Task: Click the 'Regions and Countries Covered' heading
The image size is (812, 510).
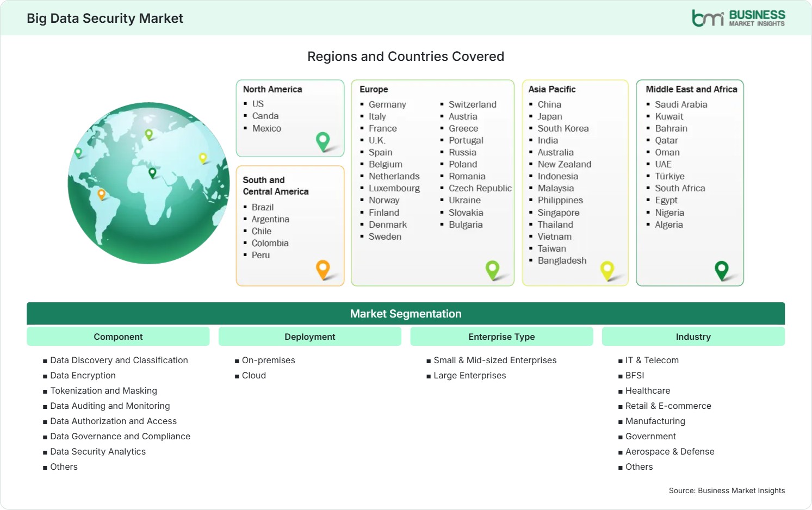Action: pyautogui.click(x=406, y=57)
